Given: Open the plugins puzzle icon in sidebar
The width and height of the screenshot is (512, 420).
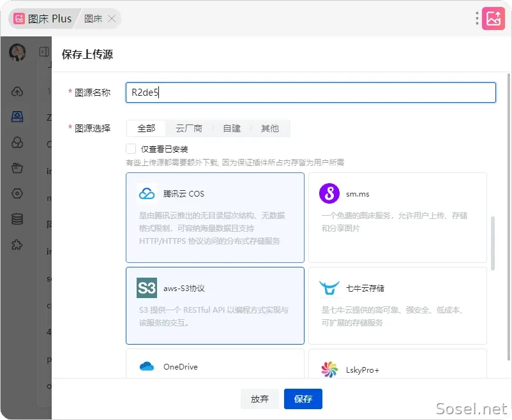Looking at the screenshot, I should 17,244.
